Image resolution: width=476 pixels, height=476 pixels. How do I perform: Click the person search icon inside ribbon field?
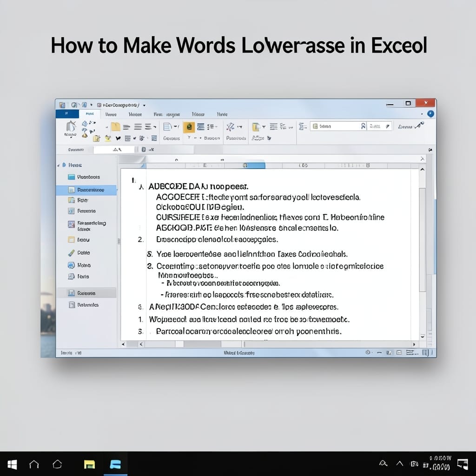[x=363, y=126]
